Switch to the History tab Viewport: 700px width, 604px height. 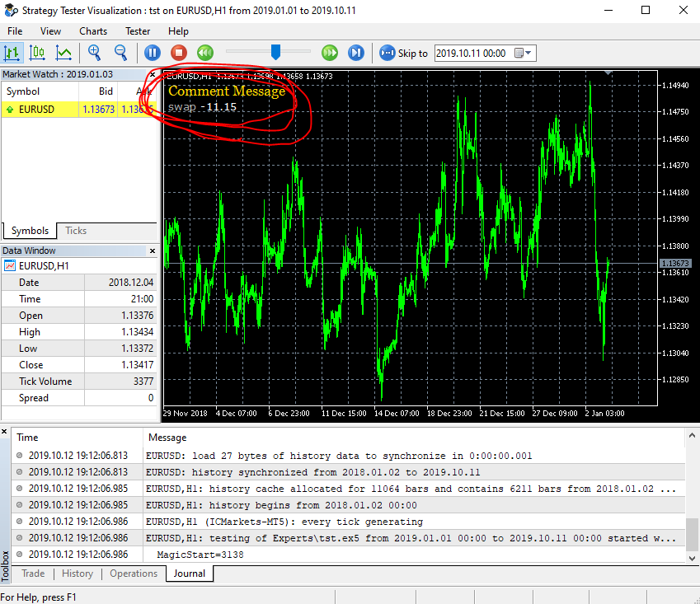coord(78,574)
